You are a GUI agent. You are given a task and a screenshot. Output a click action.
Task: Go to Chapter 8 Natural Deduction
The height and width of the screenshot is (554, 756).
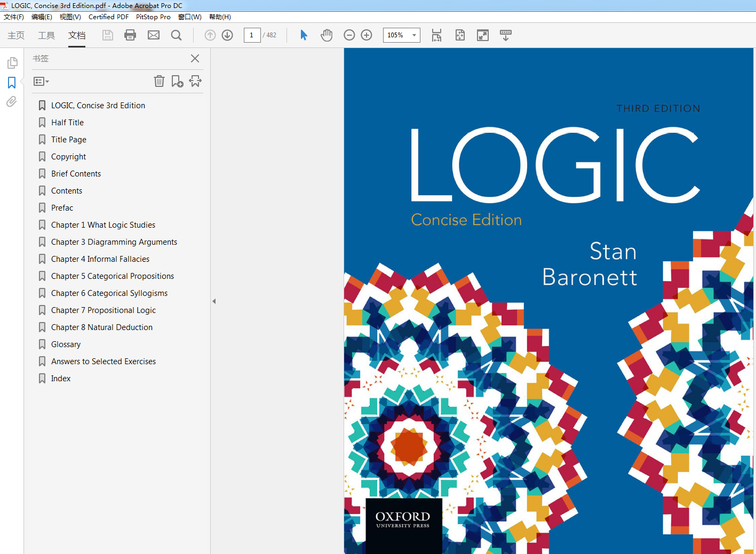point(102,327)
